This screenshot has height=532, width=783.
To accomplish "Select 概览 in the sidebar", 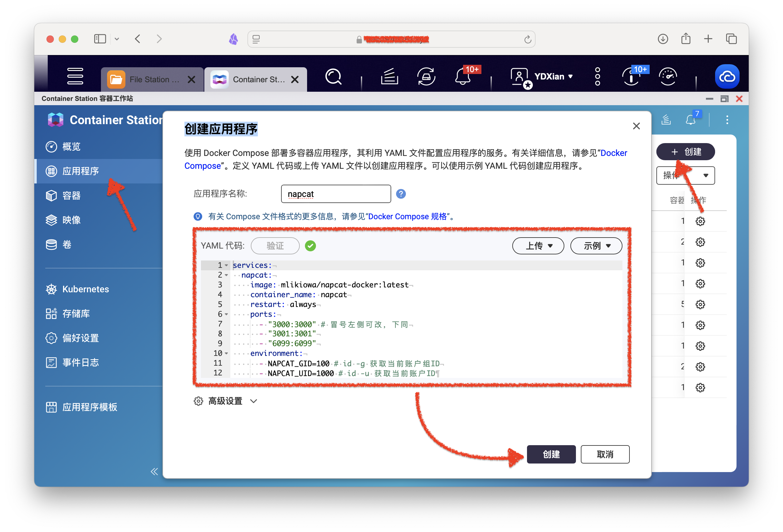I will 99,146.
